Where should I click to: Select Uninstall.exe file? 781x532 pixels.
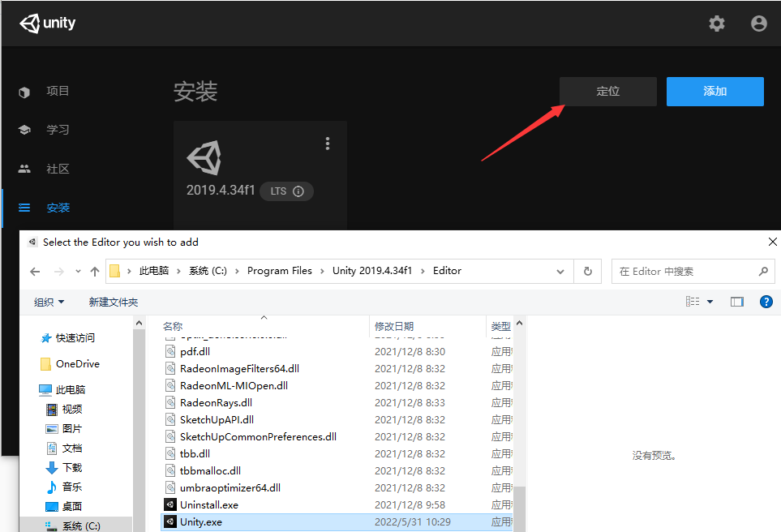(209, 504)
